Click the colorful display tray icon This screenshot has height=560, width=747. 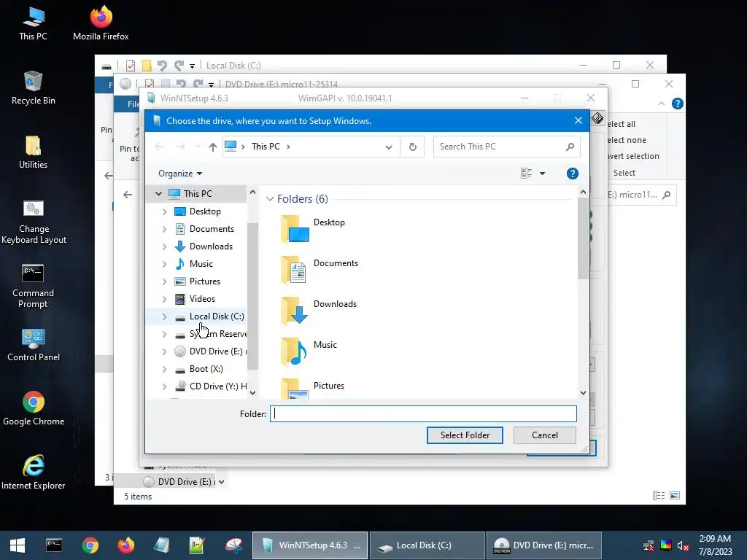666,545
